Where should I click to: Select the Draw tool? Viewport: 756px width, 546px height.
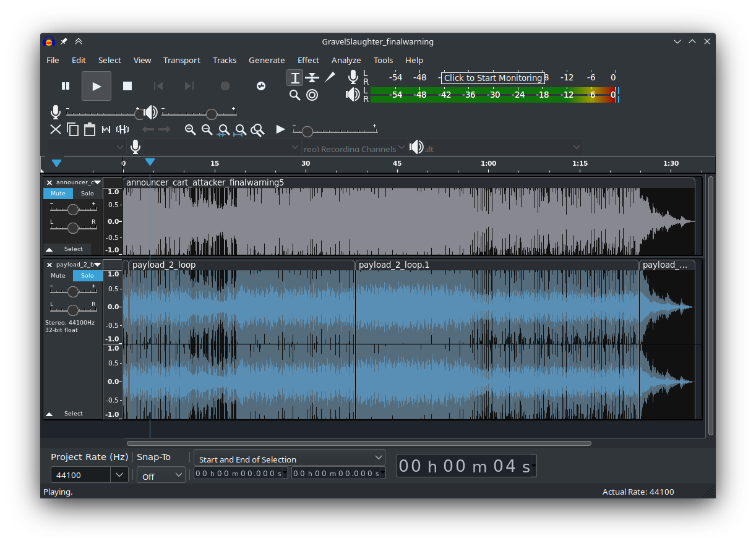pos(329,77)
